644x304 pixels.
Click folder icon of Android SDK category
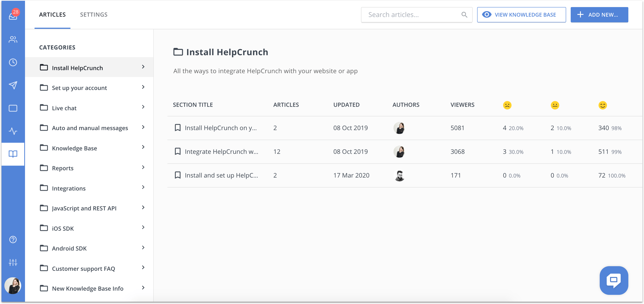pos(44,248)
